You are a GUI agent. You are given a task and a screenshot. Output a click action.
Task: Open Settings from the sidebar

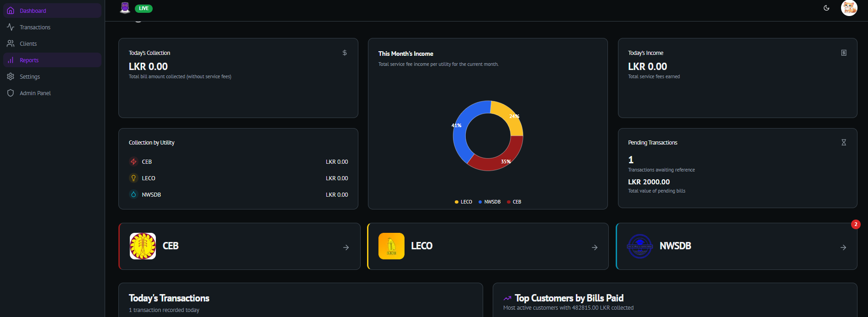pyautogui.click(x=52, y=76)
